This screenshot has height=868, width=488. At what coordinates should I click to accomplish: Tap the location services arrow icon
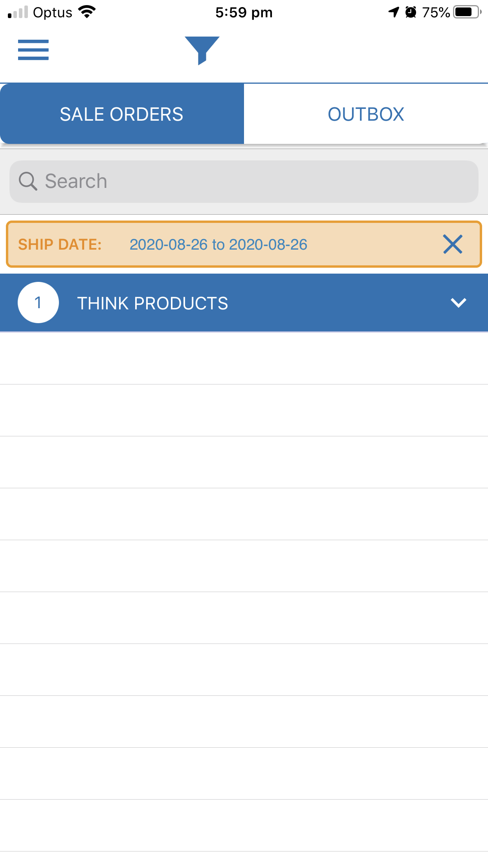pyautogui.click(x=393, y=12)
